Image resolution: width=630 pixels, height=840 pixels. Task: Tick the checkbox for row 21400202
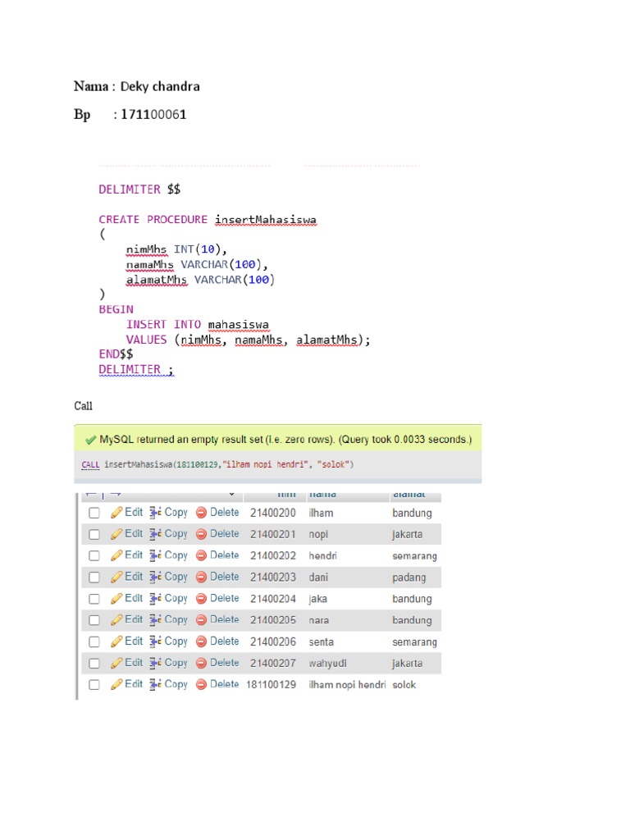point(94,555)
